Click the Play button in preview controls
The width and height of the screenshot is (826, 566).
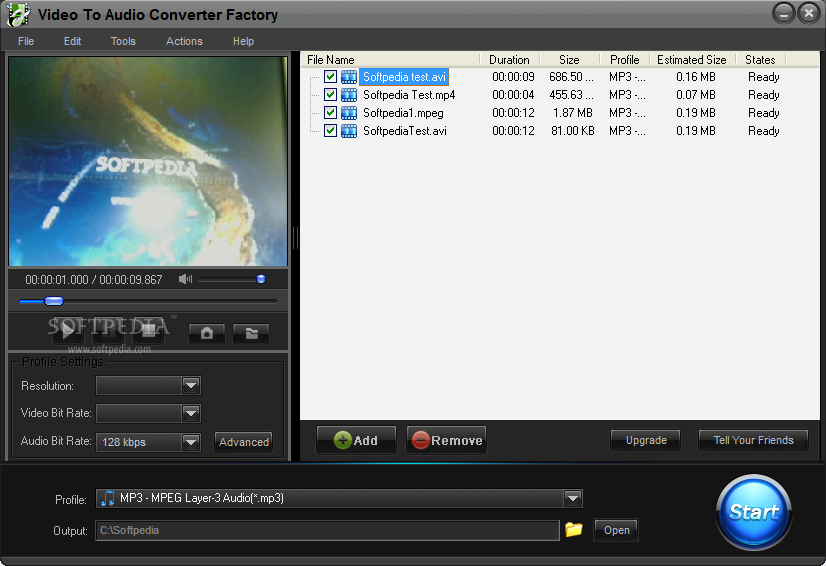click(68, 331)
